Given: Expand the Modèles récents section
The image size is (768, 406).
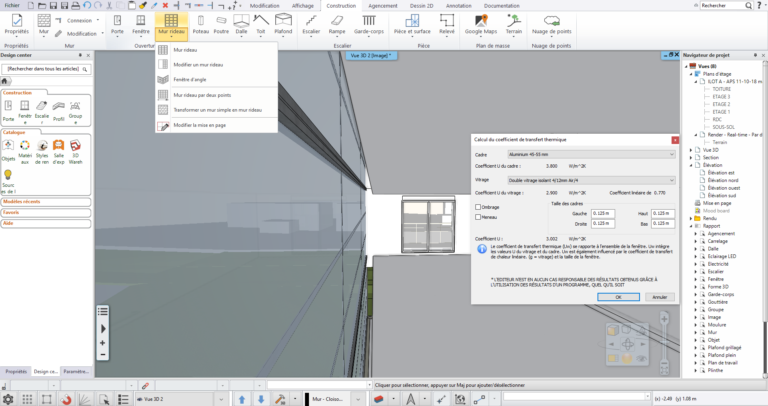Looking at the screenshot, I should click(46, 202).
